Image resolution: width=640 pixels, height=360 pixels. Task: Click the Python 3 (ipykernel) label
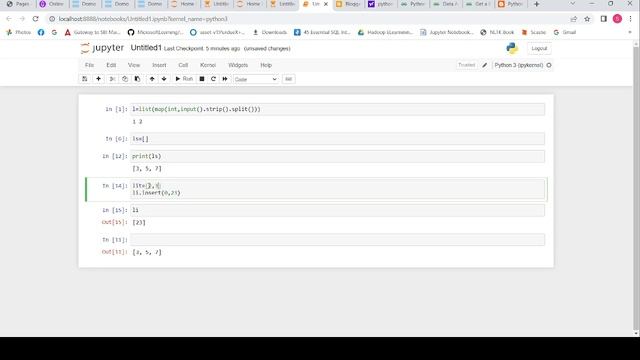[519, 65]
